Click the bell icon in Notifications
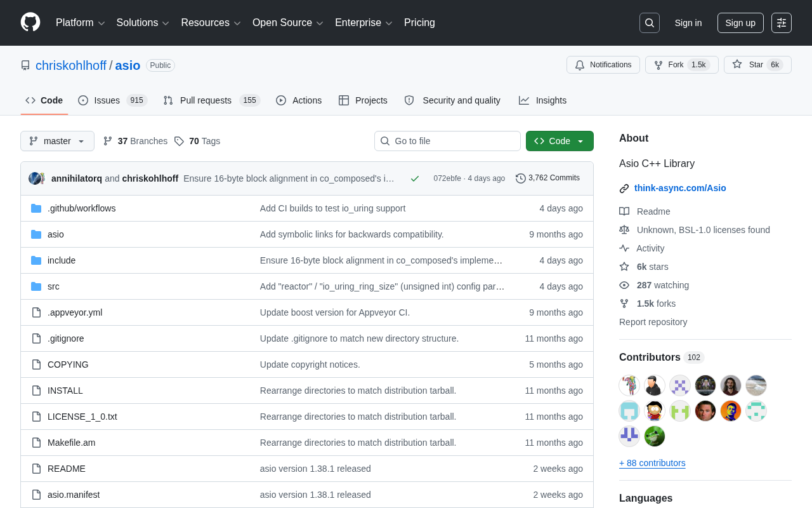 (x=580, y=65)
